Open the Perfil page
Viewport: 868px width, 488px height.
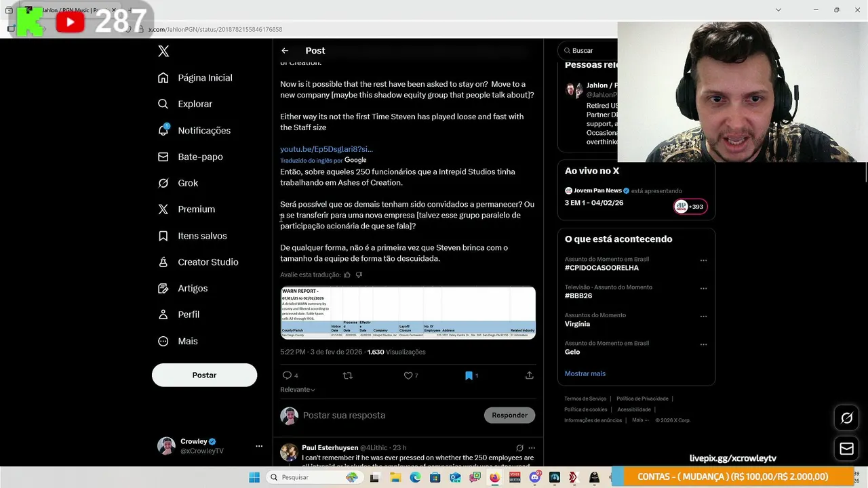pyautogui.click(x=179, y=314)
